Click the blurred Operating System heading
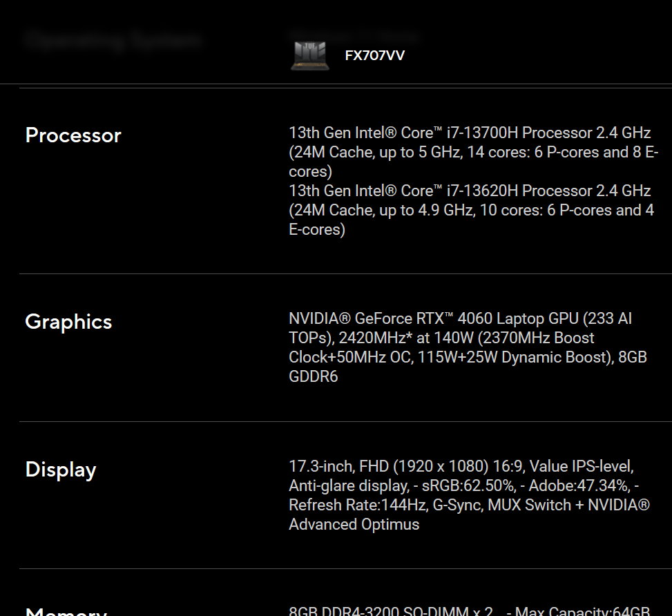 [x=113, y=39]
